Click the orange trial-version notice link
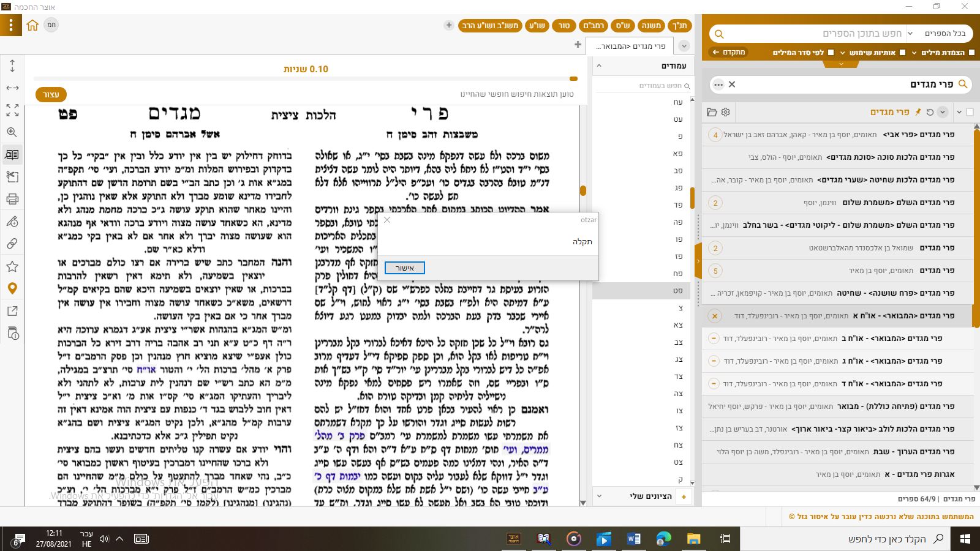 pyautogui.click(x=881, y=517)
